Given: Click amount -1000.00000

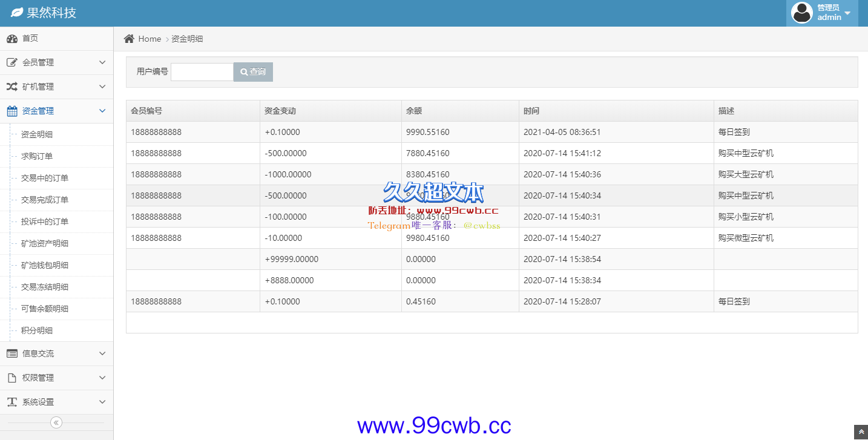Looking at the screenshot, I should pos(288,174).
